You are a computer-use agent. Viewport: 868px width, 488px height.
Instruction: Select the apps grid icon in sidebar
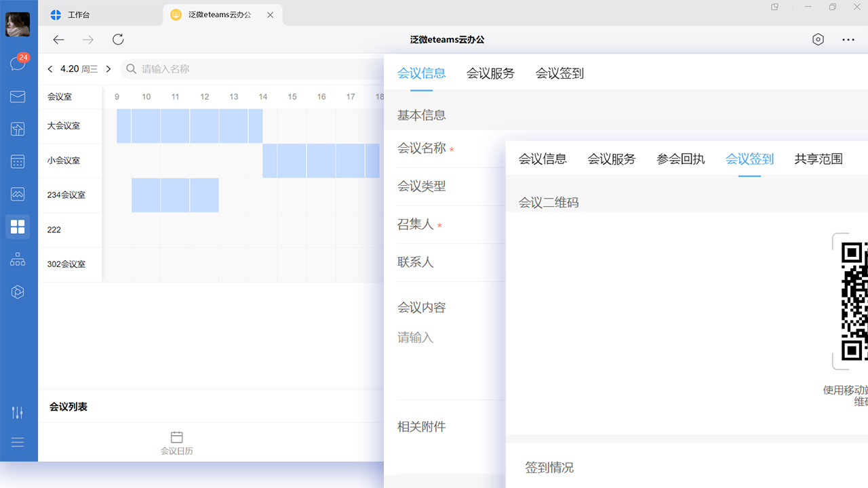tap(18, 226)
